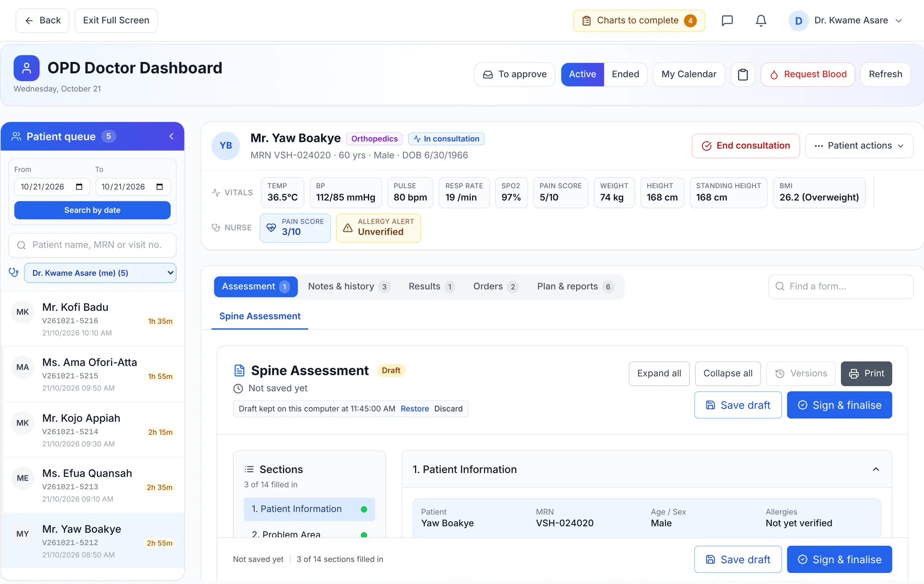Viewport: 924px width, 584px height.
Task: Click Request Blood
Action: [808, 74]
